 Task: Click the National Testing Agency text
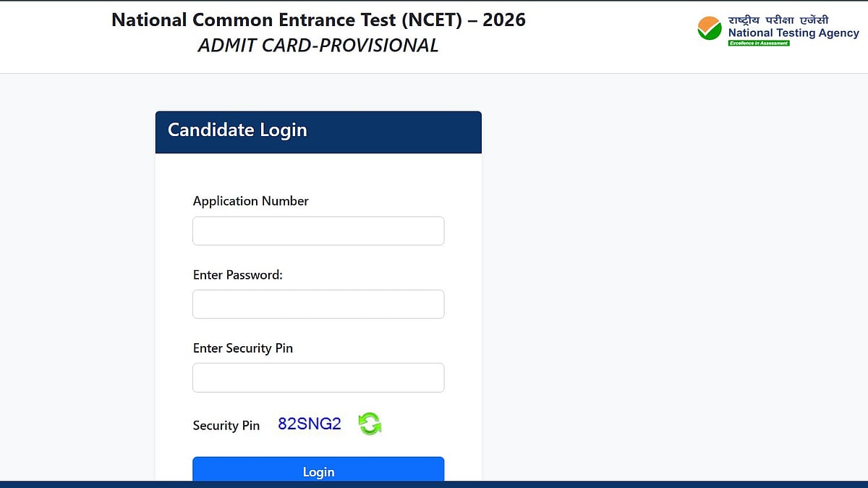(793, 33)
